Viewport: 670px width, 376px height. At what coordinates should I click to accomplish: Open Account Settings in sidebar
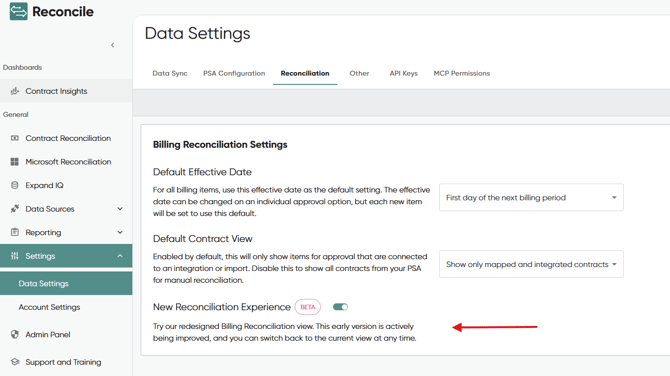click(x=66, y=307)
